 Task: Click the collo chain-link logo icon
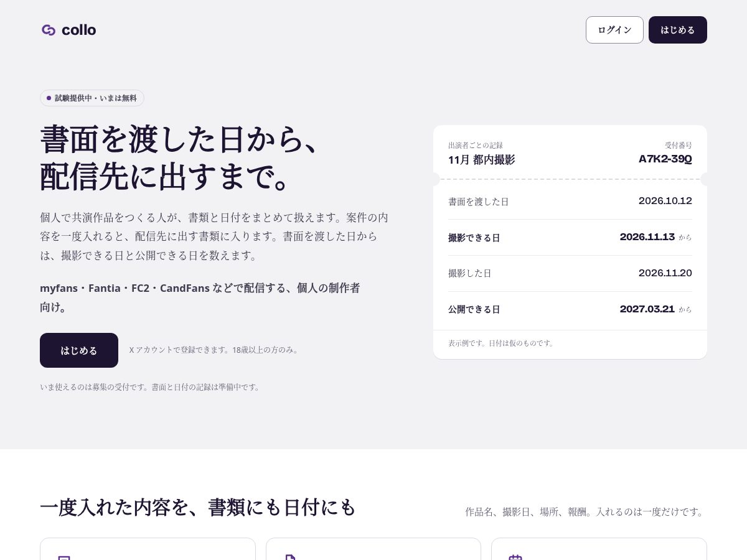pos(49,30)
